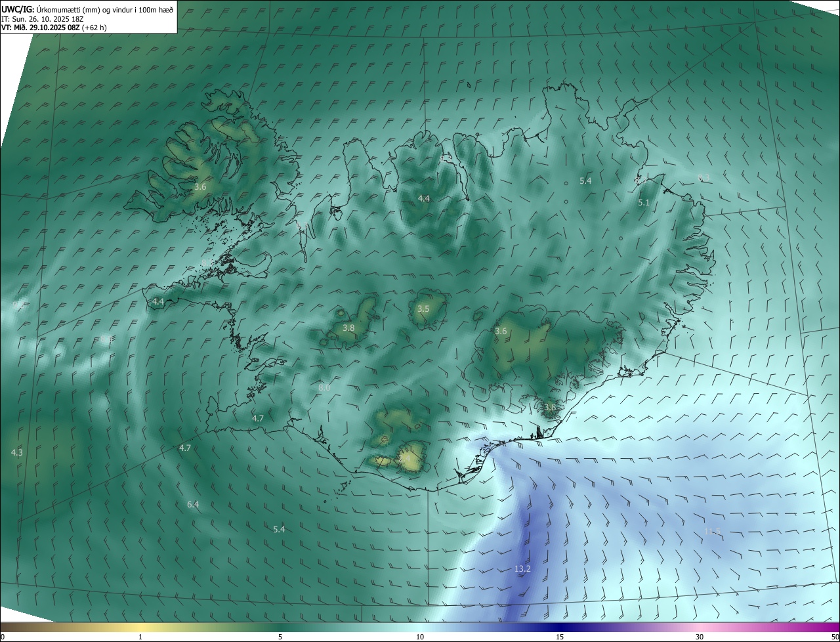Click the colorbar tick label 15

click(x=560, y=637)
